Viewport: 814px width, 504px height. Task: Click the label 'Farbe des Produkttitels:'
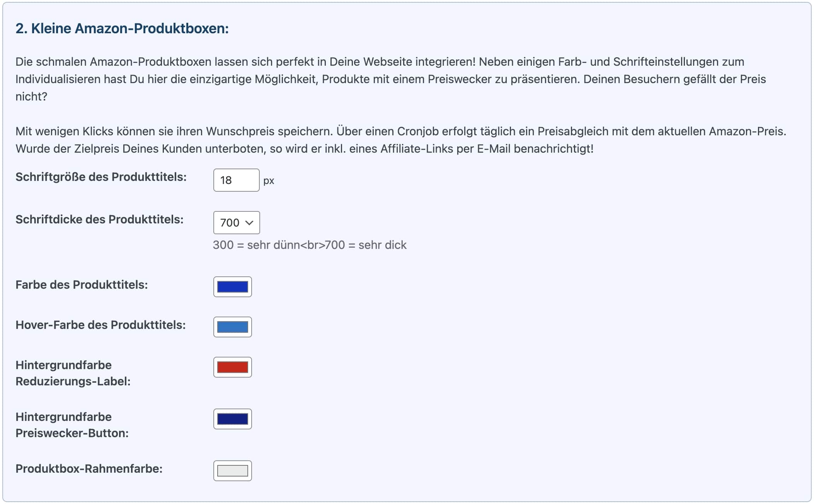point(82,285)
